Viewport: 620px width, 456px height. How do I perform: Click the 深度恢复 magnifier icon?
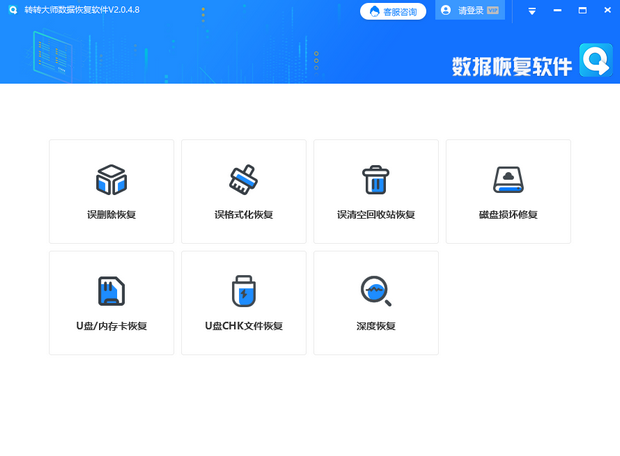point(376,291)
